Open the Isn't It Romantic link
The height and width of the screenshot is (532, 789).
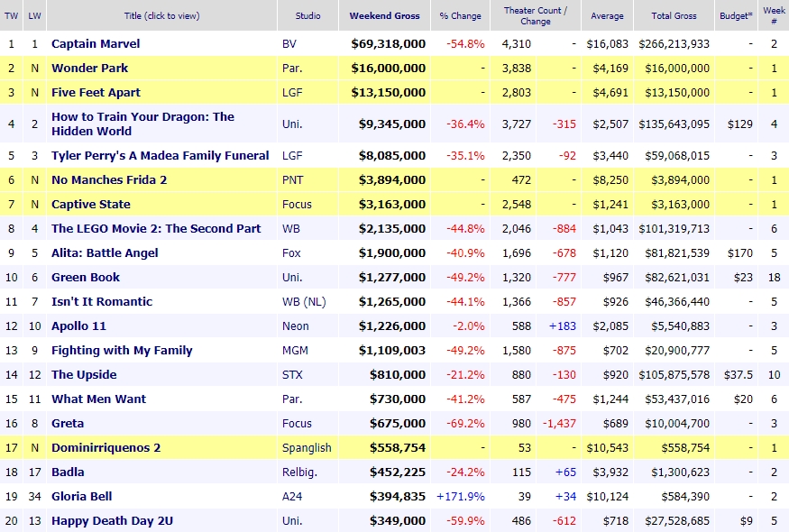(102, 301)
